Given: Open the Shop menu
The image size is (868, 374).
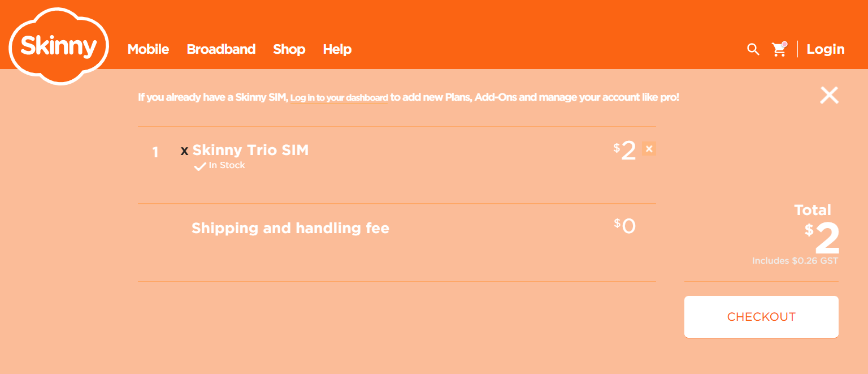Looking at the screenshot, I should pos(289,50).
